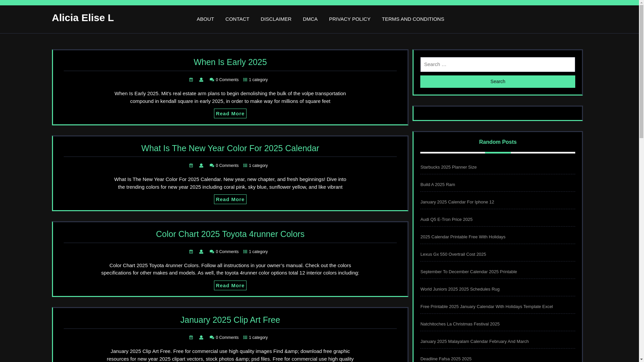
Task: Open the Contact page
Action: tap(237, 19)
